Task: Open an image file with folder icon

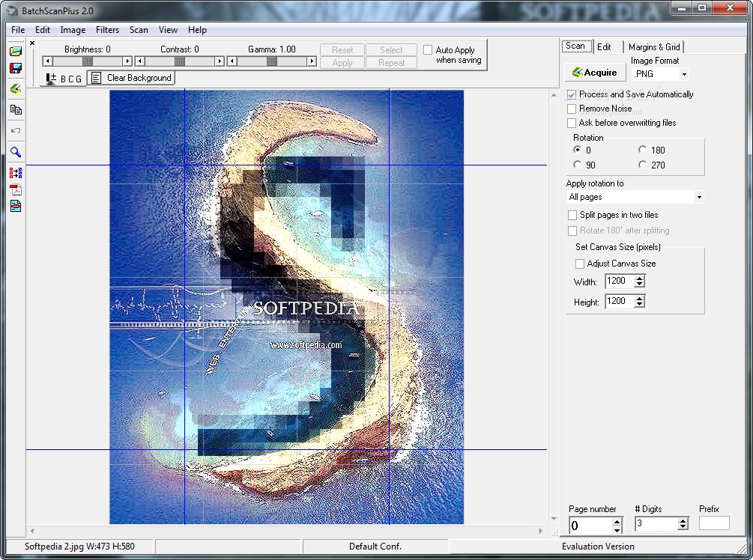Action: tap(16, 52)
